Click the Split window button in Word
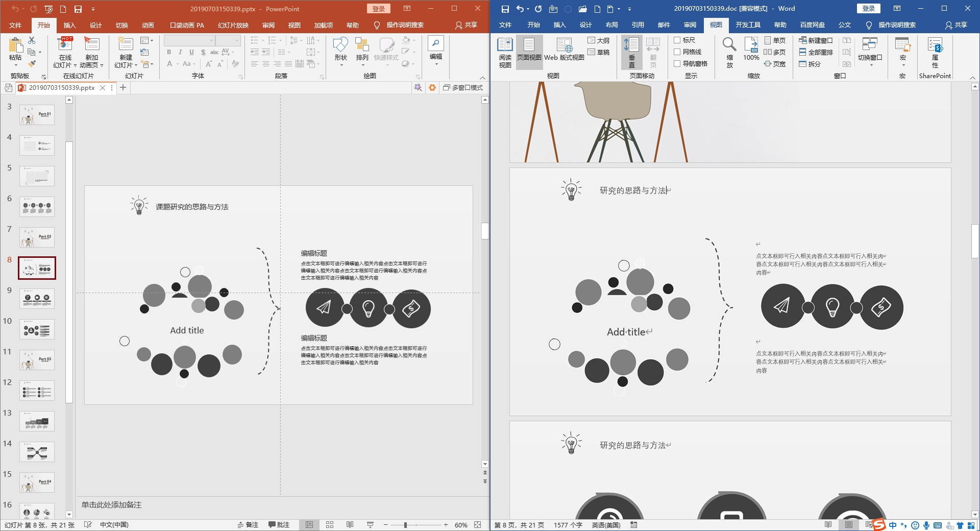The width and height of the screenshot is (980, 531). (x=810, y=64)
